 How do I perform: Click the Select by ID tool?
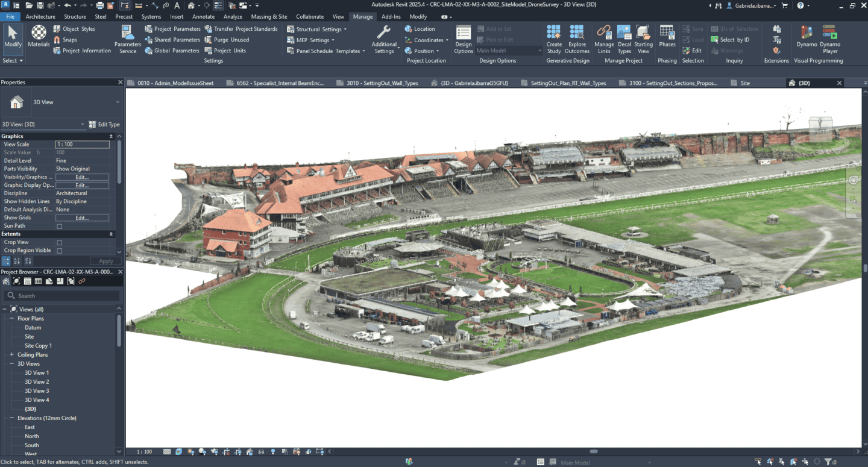(731, 40)
